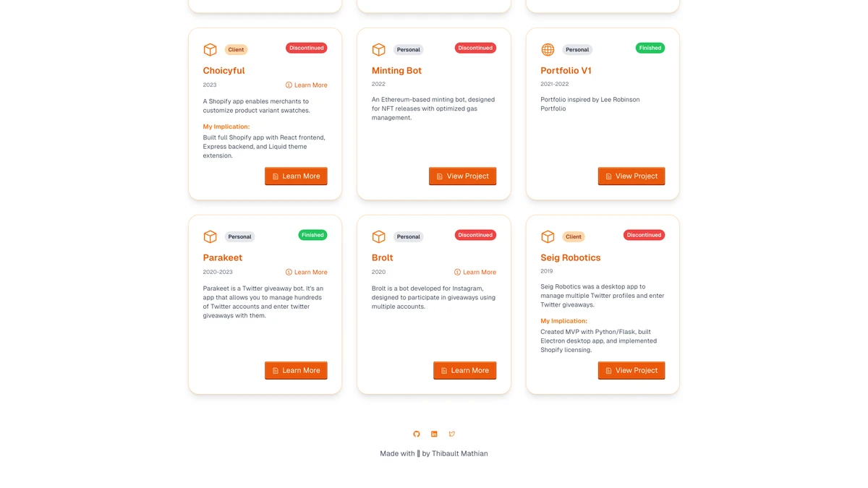The height and width of the screenshot is (488, 868).
Task: Follow the Learn More link beside Parakeet's 2020-2023
Action: click(307, 273)
